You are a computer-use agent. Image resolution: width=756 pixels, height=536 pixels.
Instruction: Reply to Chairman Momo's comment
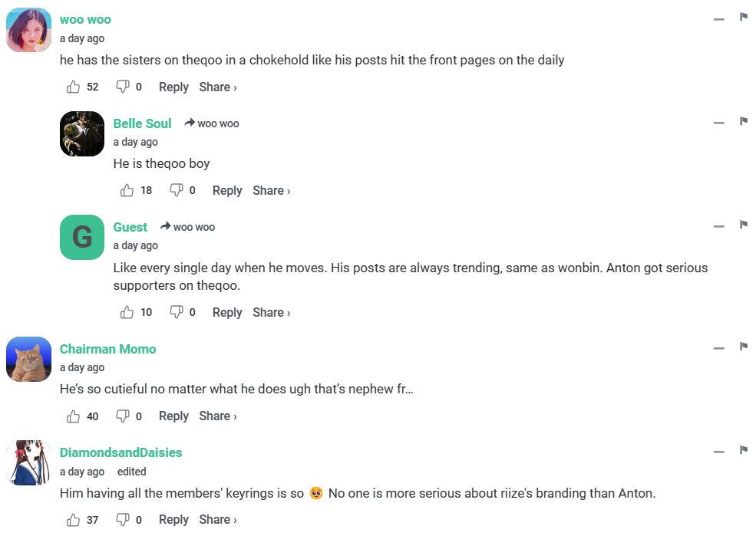click(173, 416)
